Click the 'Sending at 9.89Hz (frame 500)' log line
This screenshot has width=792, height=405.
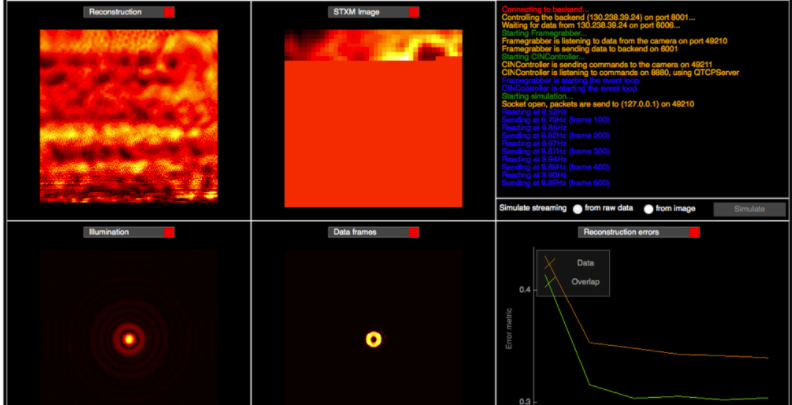555,183
